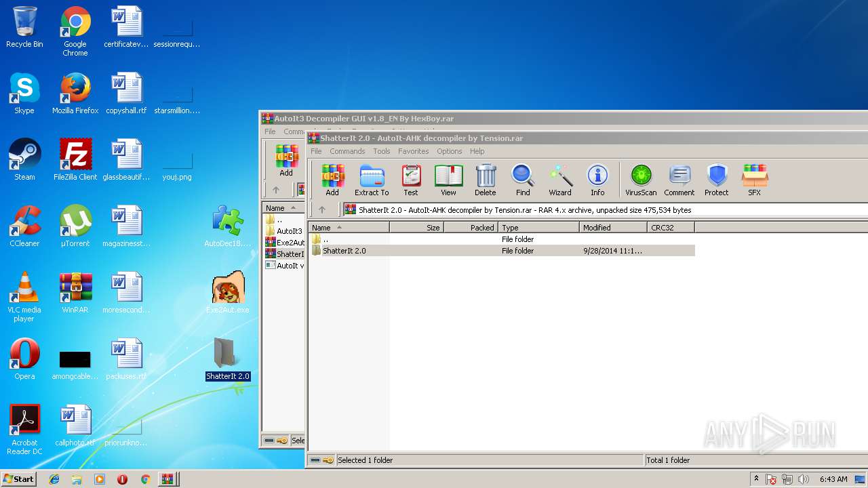
Task: Select the Skype desktop shortcut
Action: point(24,94)
